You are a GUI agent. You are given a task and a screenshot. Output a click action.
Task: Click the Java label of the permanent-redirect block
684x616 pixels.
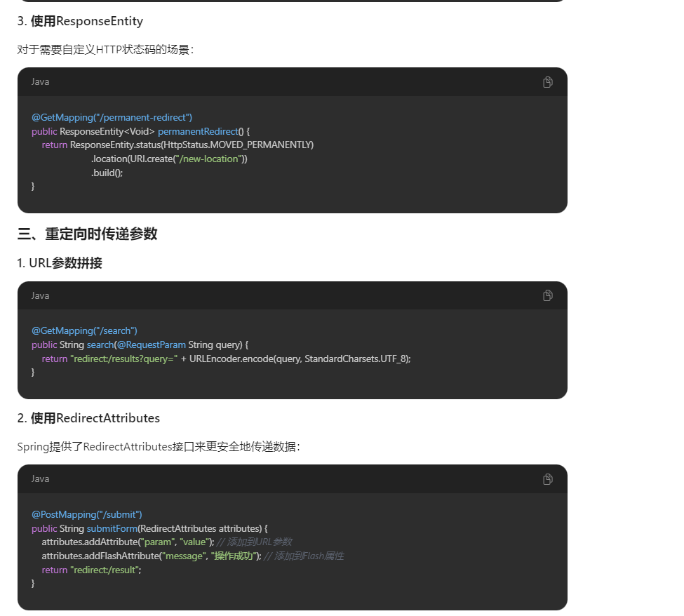(40, 82)
